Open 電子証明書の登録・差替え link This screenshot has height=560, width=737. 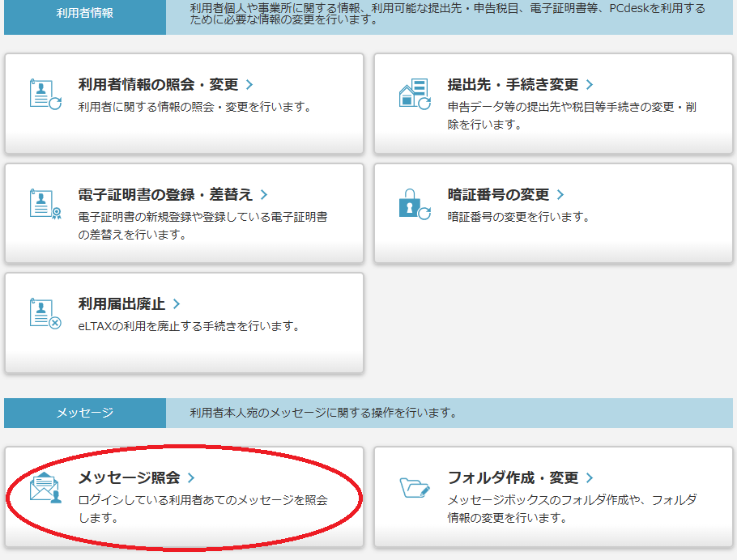(165, 194)
